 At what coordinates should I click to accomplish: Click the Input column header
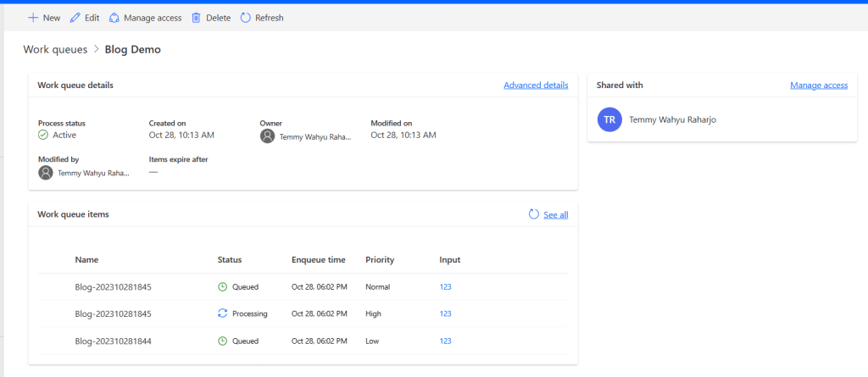[x=450, y=259]
